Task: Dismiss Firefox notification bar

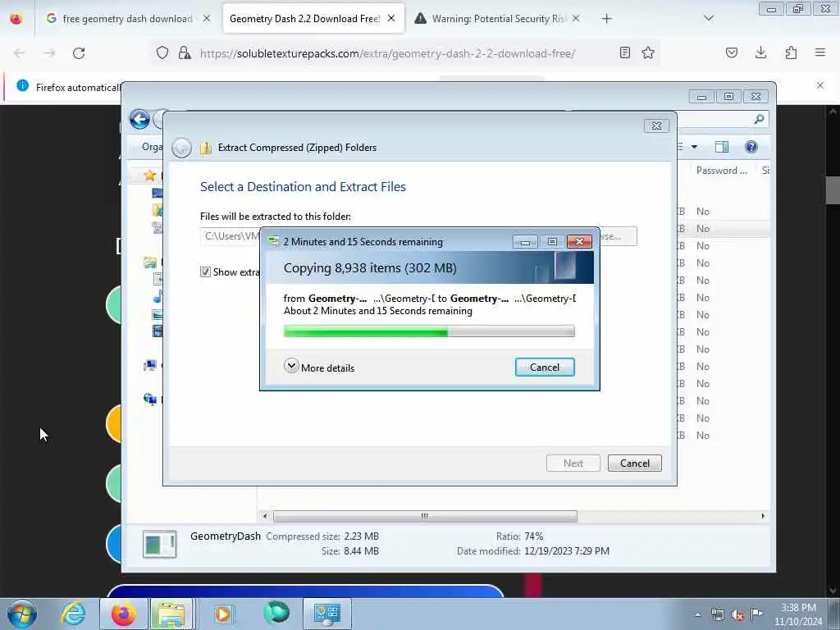Action: click(819, 85)
